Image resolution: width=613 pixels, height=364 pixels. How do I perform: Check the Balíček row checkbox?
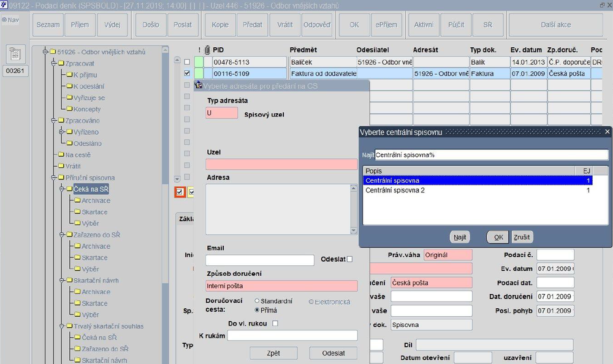coord(187,62)
